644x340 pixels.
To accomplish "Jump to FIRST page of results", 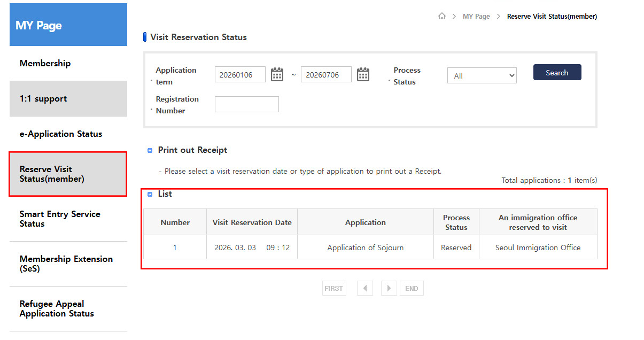I will 334,288.
